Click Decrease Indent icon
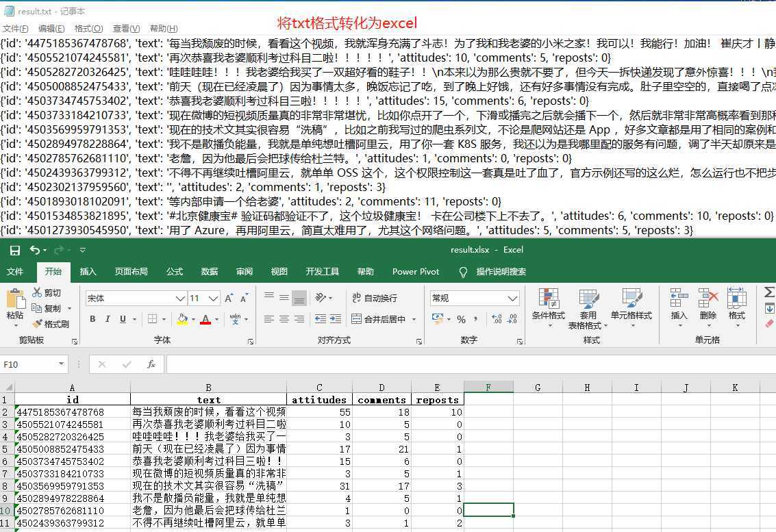Viewport: 776px width, 532px height. 321,319
